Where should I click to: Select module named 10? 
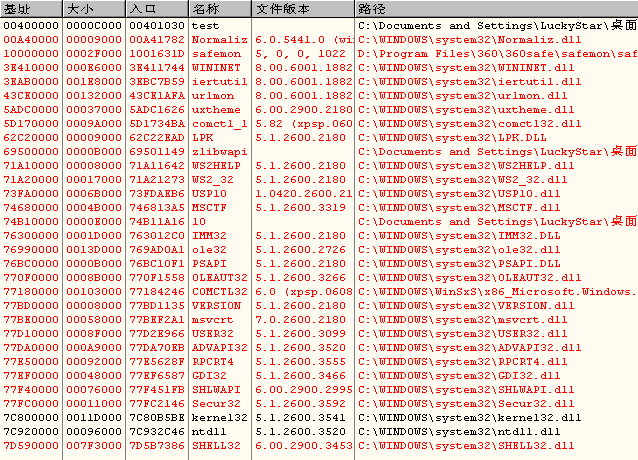(x=199, y=222)
